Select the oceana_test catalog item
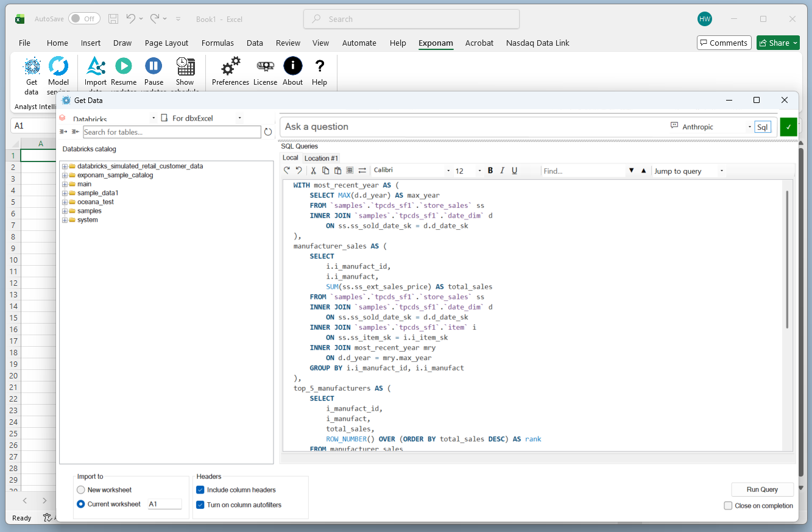 (96, 202)
